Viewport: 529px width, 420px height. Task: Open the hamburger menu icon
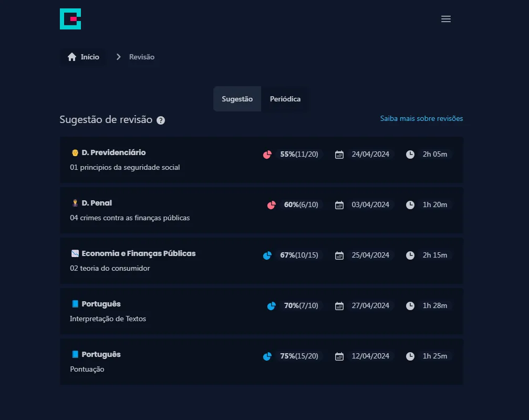[x=445, y=19]
